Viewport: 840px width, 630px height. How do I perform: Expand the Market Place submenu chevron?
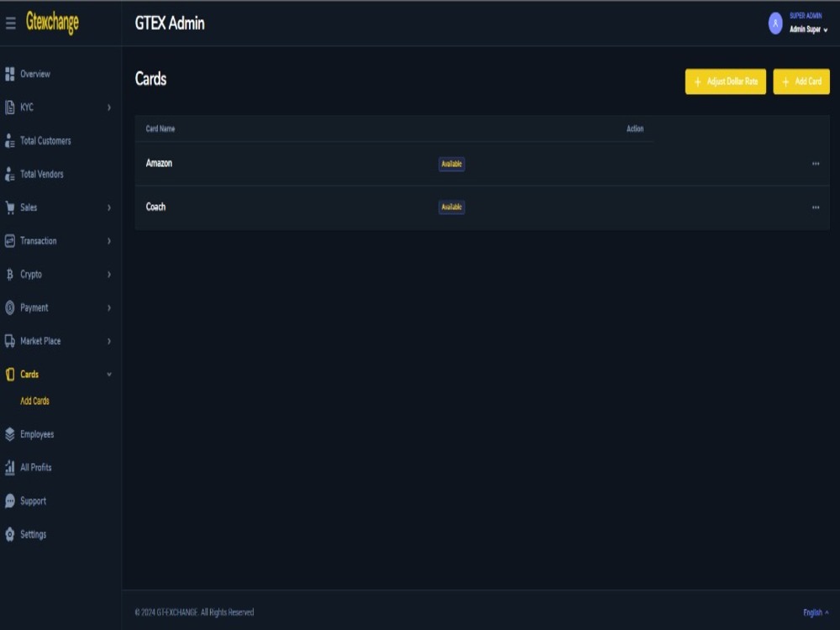pos(109,341)
